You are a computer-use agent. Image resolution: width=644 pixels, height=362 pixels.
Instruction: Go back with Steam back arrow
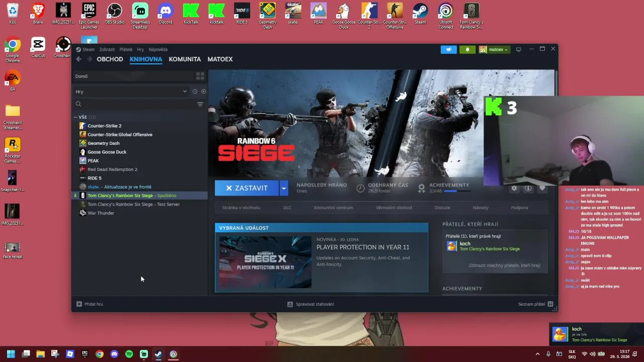pyautogui.click(x=79, y=59)
